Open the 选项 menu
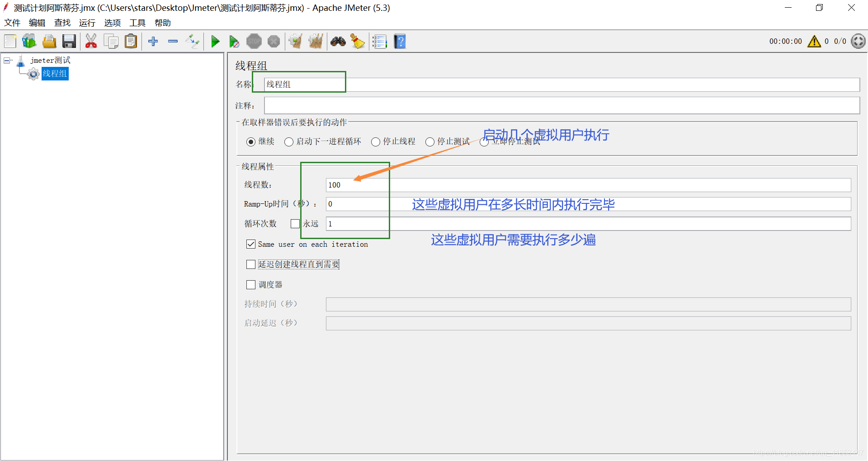The height and width of the screenshot is (461, 868). pyautogui.click(x=113, y=23)
